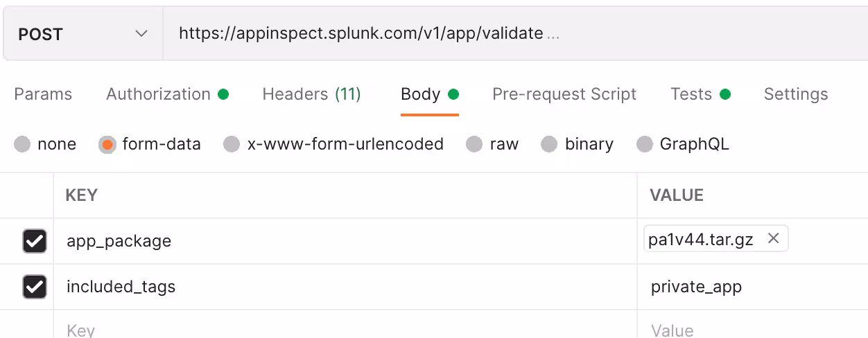Uncheck the app_package row checkbox
This screenshot has height=338, width=868.
click(x=35, y=241)
